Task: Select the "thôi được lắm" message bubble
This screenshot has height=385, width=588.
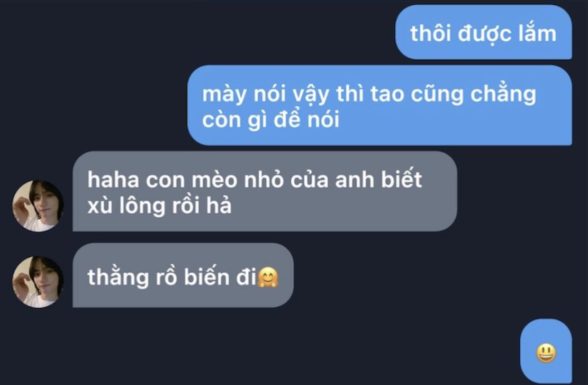Action: click(484, 32)
